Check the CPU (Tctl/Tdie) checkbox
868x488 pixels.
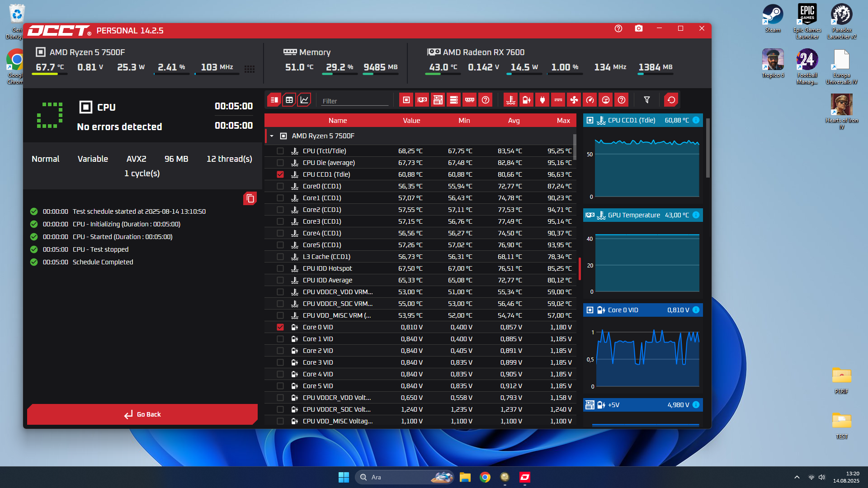tap(280, 151)
